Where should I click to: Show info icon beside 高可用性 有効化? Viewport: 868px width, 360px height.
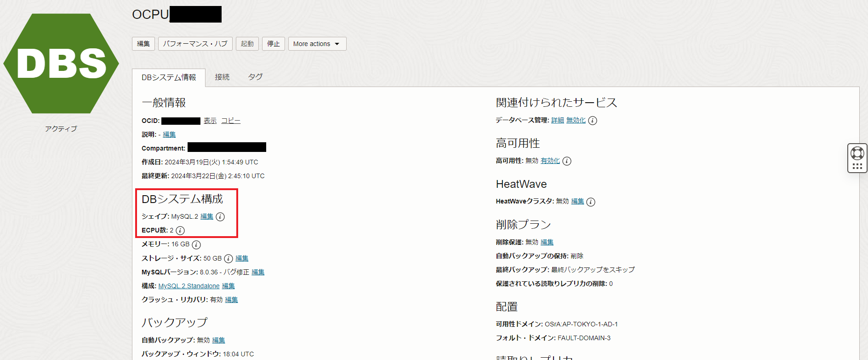[567, 161]
